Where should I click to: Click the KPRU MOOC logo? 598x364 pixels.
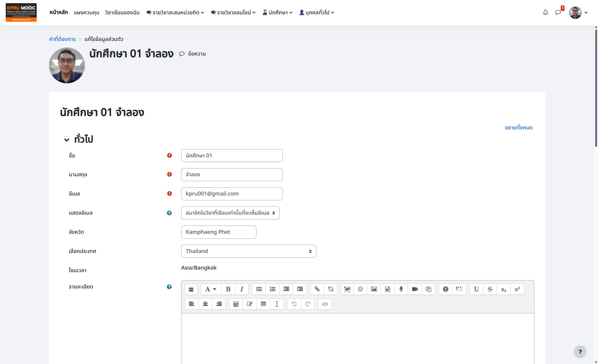(x=21, y=12)
